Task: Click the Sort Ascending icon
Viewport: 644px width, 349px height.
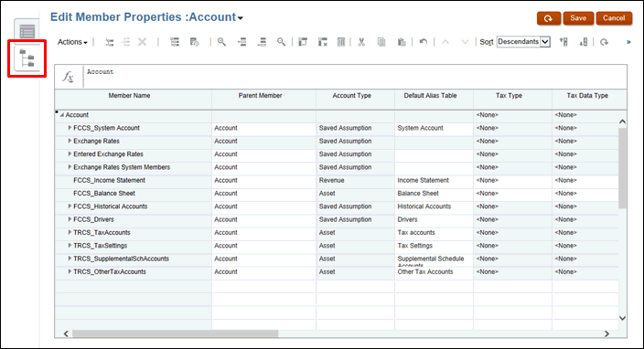Action: (x=563, y=42)
